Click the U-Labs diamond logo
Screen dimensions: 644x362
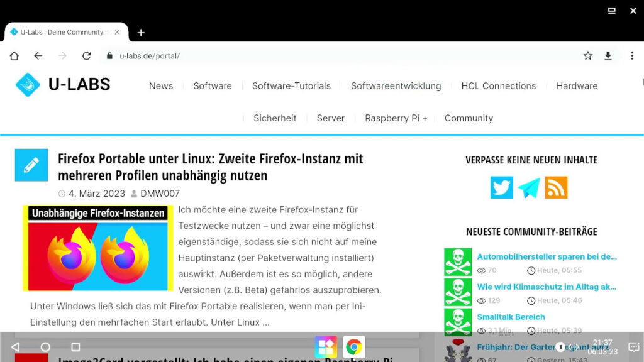pyautogui.click(x=28, y=85)
